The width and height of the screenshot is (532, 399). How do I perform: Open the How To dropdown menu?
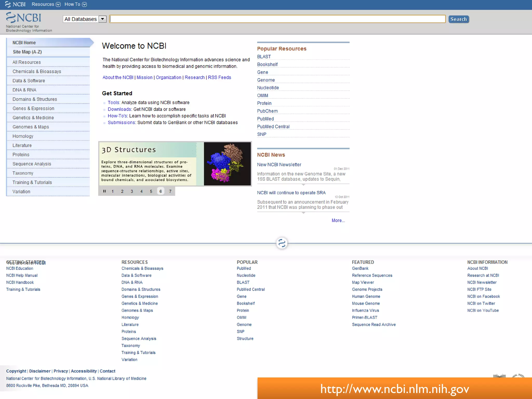coord(75,4)
